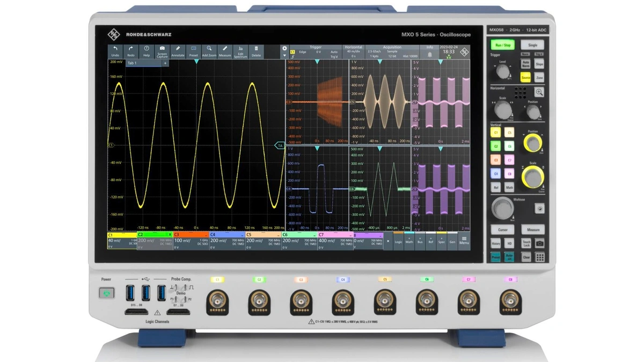Push the green Power button
Screen dimensions: 644x362
[x=107, y=293]
